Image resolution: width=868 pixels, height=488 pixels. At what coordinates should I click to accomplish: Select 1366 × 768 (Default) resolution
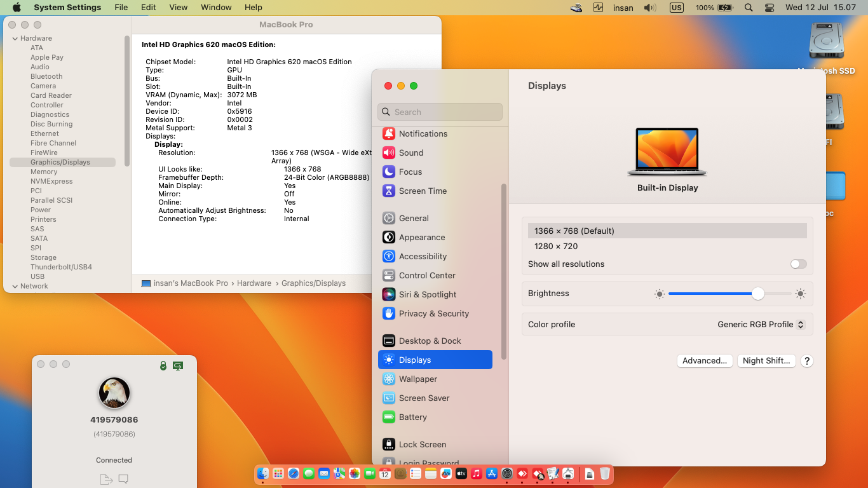pos(667,231)
